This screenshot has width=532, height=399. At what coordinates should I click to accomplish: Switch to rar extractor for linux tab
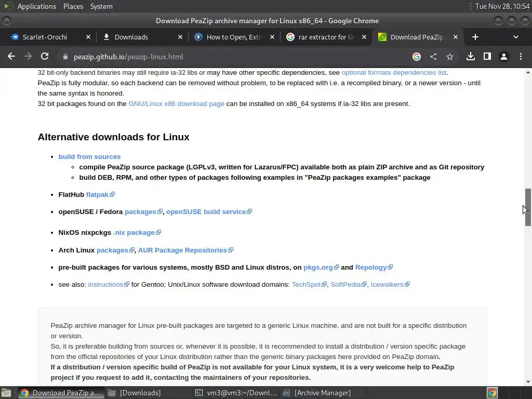click(326, 37)
